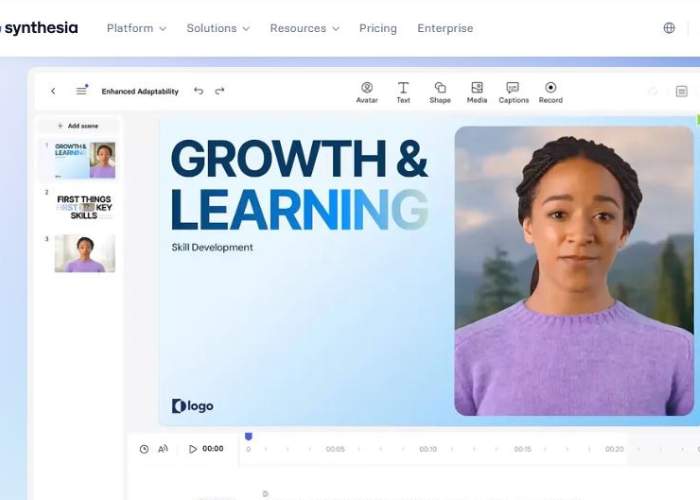This screenshot has width=700, height=500.
Task: Select the Avatar tool
Action: (x=367, y=92)
